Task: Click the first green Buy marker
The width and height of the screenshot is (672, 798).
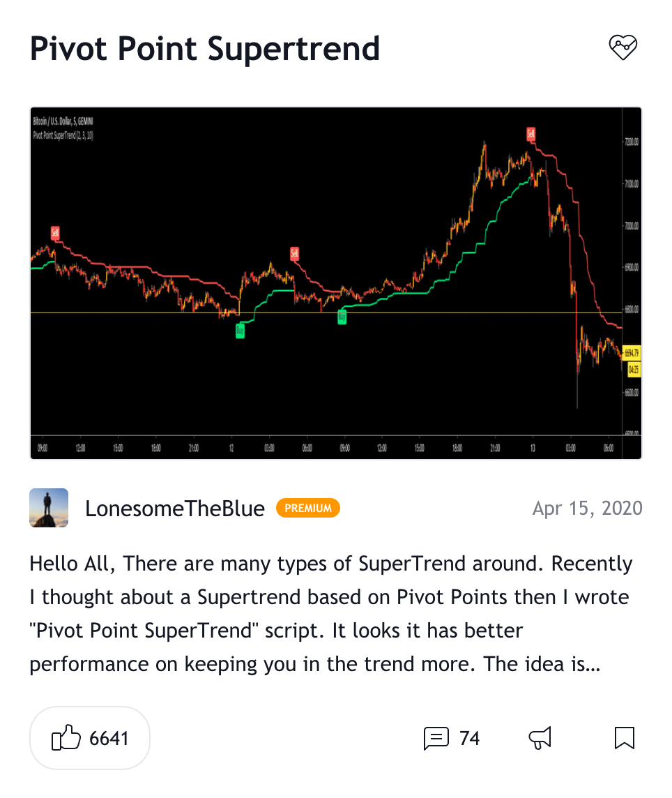Action: 240,331
